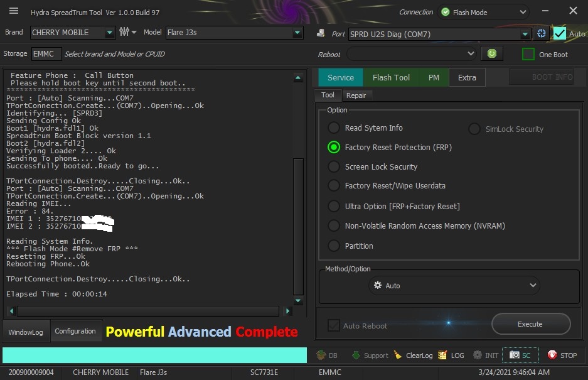Open the Method/Option Auto dropdown
588x380 pixels.
point(454,285)
